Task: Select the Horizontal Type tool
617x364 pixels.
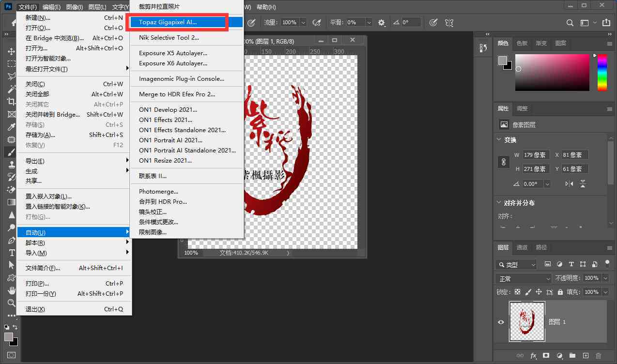Action: pyautogui.click(x=11, y=253)
